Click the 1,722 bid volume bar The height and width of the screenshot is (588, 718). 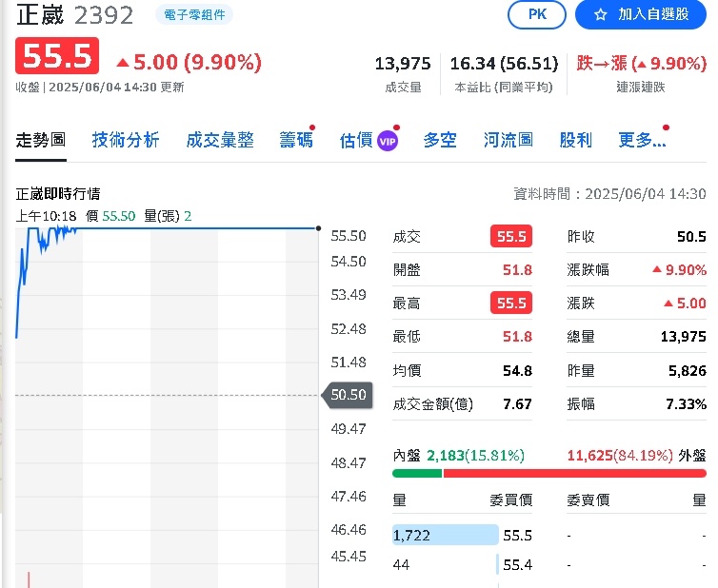click(446, 535)
